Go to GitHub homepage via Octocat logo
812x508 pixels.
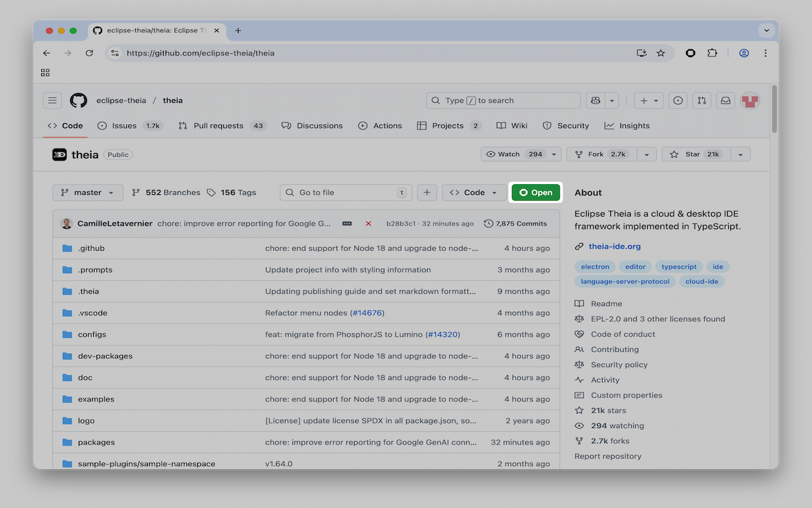(x=79, y=100)
